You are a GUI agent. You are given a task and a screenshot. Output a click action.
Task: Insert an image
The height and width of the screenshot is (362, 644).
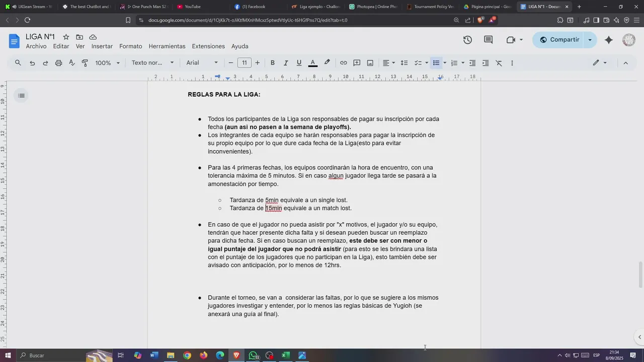tap(370, 63)
